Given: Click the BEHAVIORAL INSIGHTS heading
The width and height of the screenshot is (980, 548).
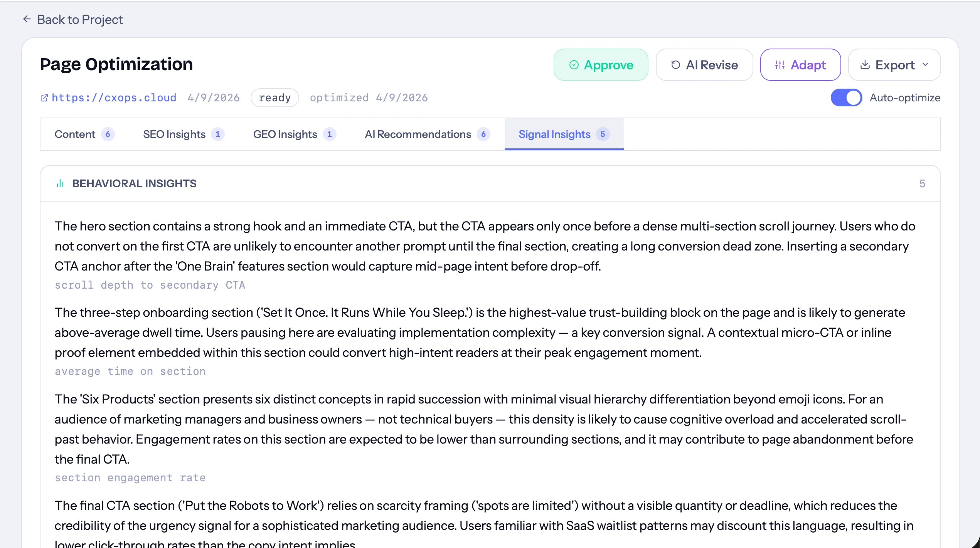Looking at the screenshot, I should 134,183.
